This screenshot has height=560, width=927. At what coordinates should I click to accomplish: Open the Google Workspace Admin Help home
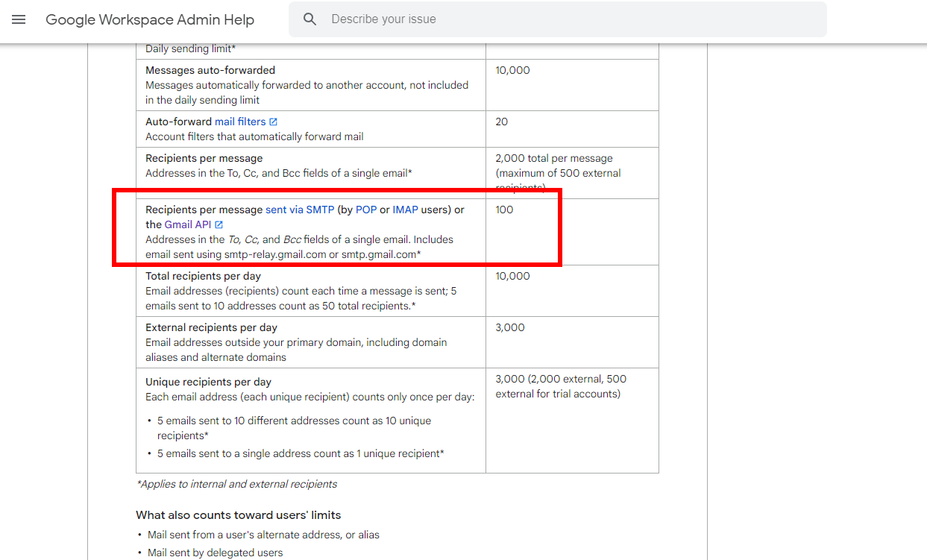150,19
